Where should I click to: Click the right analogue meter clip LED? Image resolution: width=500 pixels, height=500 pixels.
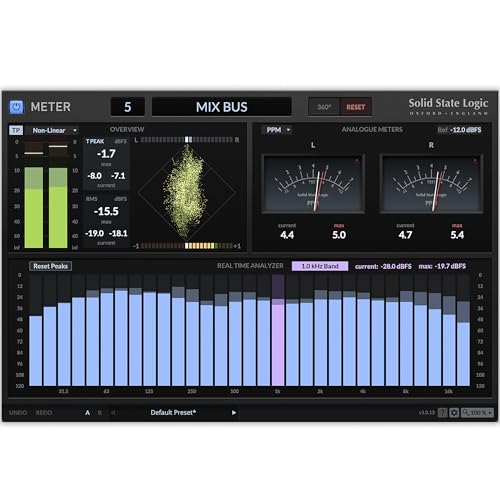click(475, 161)
